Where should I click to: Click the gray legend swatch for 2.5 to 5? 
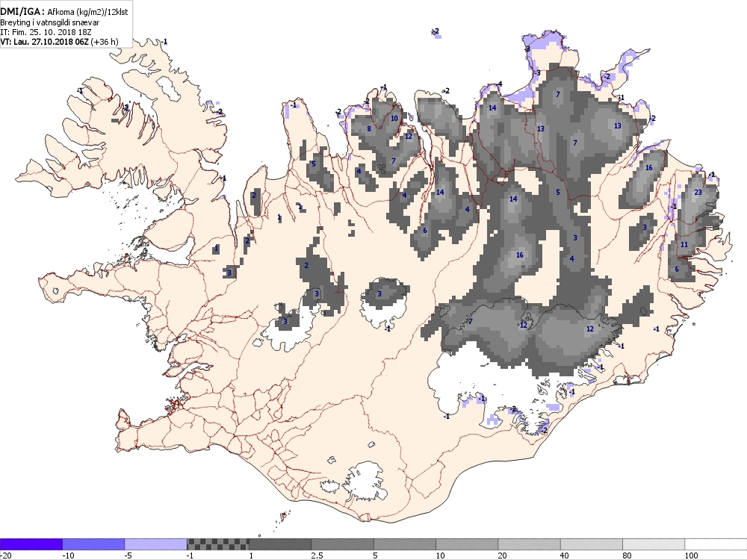[x=343, y=544]
